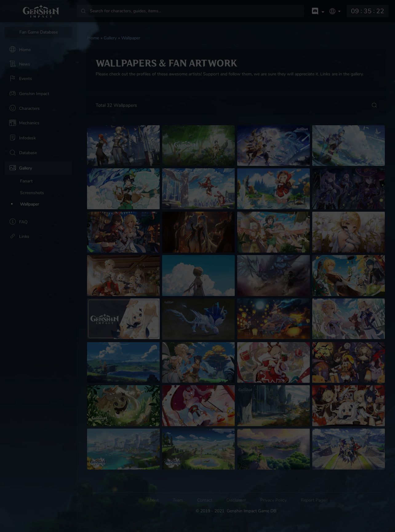Open the Paimon Genshin Impact logo wallpaper
This screenshot has height=532, width=395.
point(123,319)
